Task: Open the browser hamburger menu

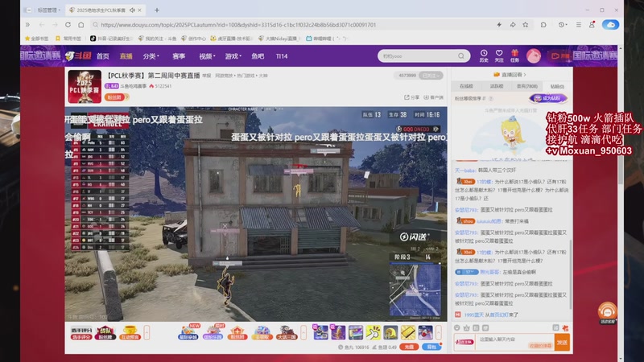Action: click(x=578, y=25)
